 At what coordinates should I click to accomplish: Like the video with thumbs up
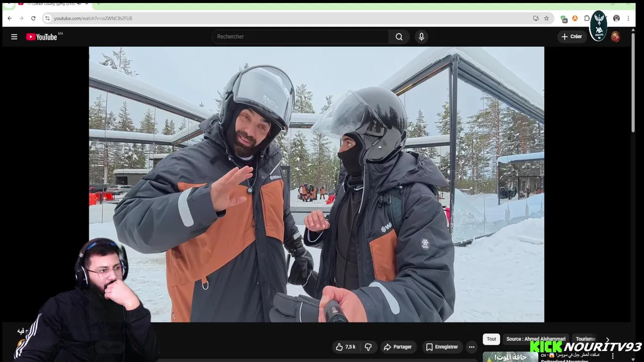(346, 347)
